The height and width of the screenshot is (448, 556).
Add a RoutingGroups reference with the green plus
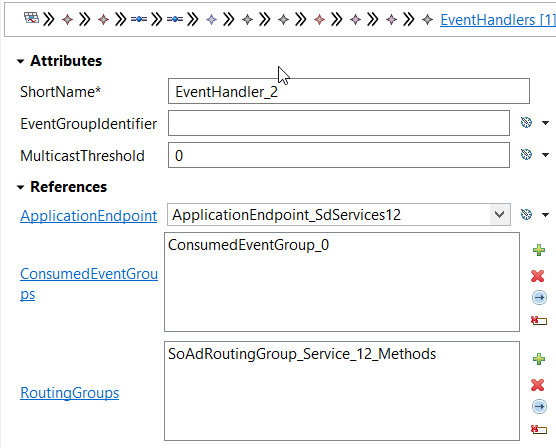coord(539,359)
